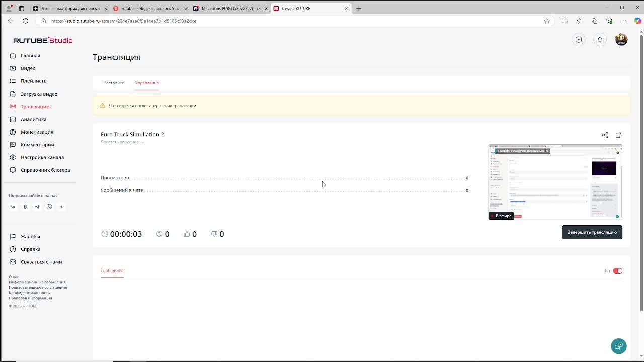Toggle the Чат switch off
The image size is (644, 362).
[618, 270]
